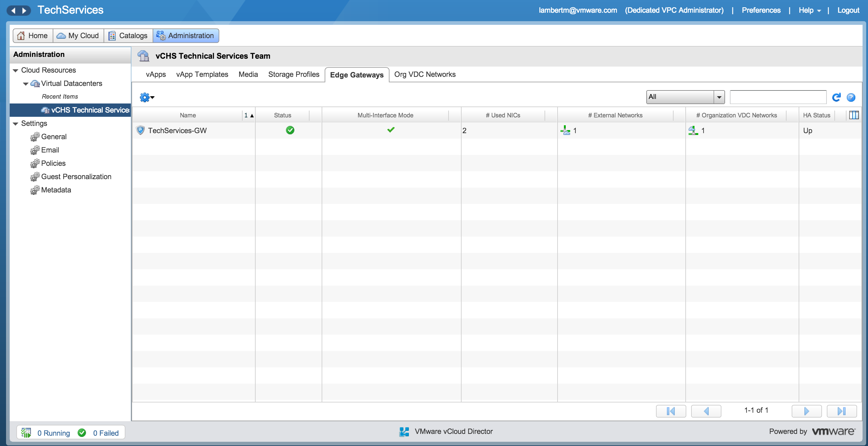Open the All filter combo box
The width and height of the screenshot is (868, 446).
[685, 97]
